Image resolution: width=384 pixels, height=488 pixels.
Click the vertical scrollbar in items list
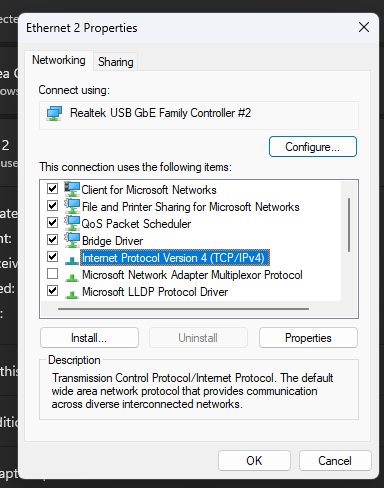(x=349, y=225)
